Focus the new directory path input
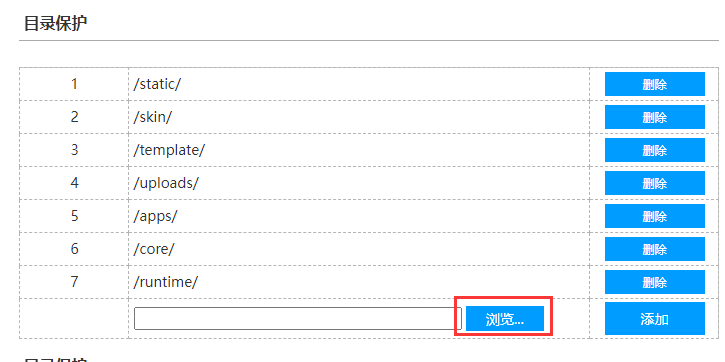The image size is (725, 362). [x=295, y=319]
